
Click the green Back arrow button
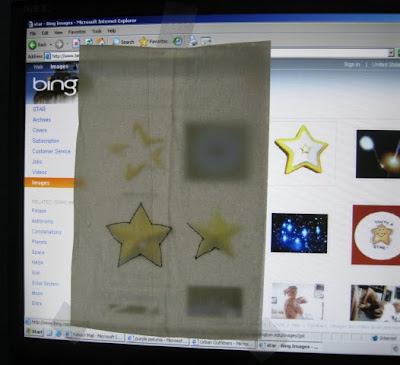tap(33, 44)
